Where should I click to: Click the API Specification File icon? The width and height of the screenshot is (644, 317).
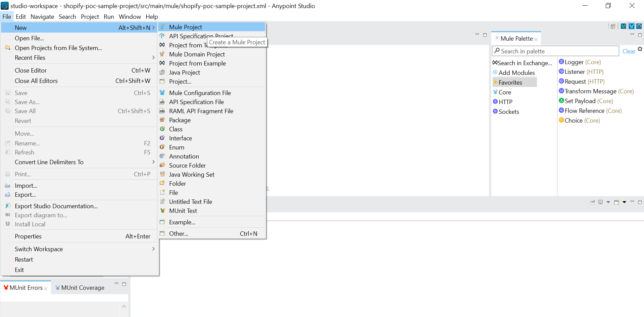tap(162, 102)
